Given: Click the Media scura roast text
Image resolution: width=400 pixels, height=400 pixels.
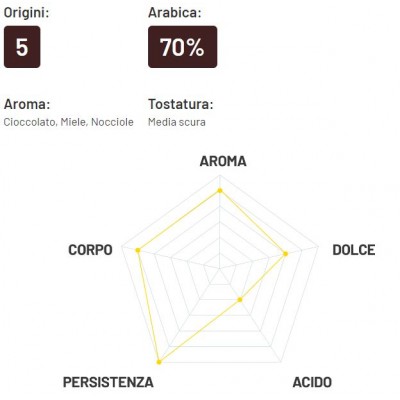Looking at the screenshot, I should click(x=177, y=122).
